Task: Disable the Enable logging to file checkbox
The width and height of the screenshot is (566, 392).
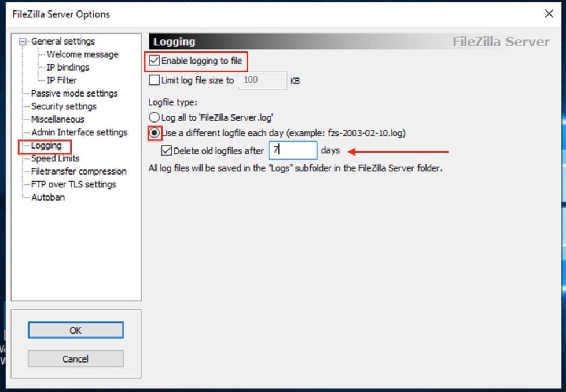Action: pos(155,60)
